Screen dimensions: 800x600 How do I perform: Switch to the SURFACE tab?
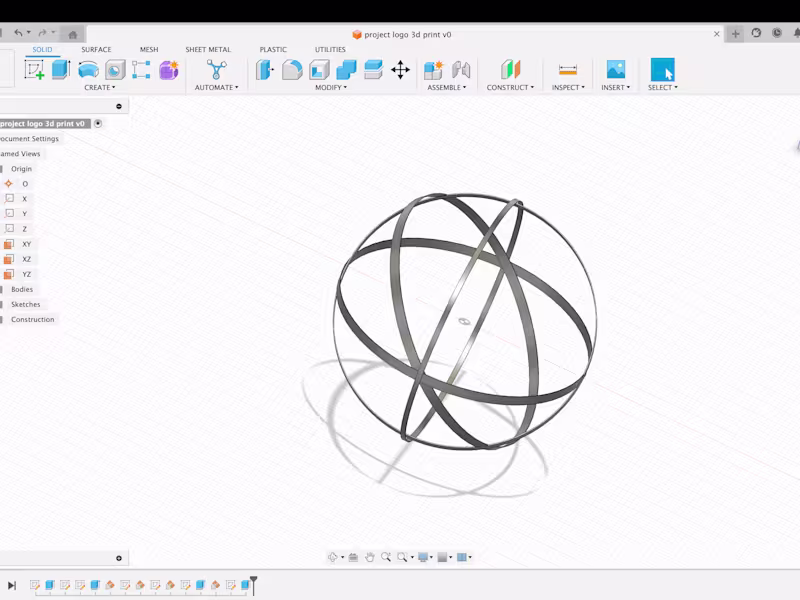tap(96, 49)
